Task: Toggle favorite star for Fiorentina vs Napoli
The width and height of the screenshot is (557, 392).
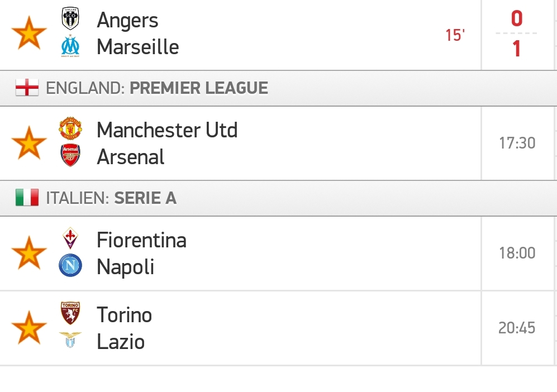Action: coord(29,253)
